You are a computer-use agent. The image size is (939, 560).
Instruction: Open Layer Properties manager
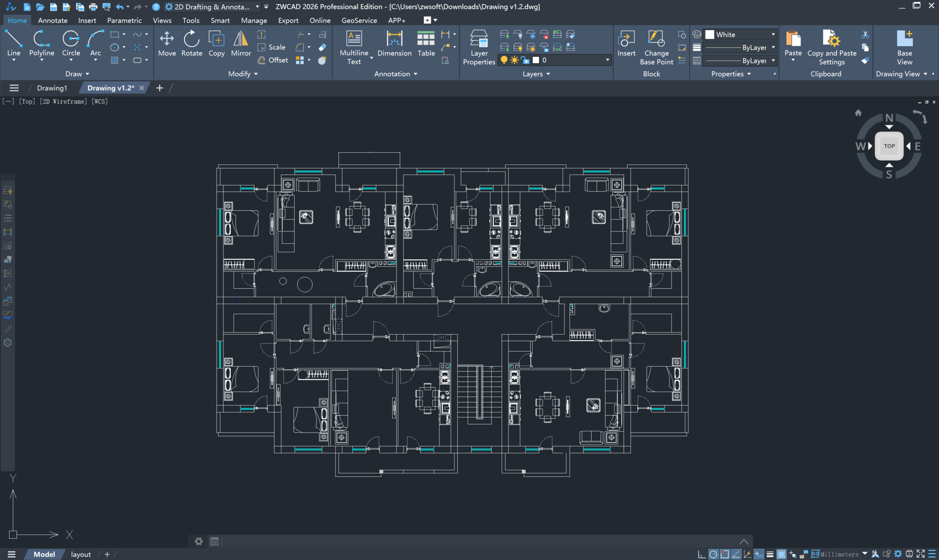point(479,47)
